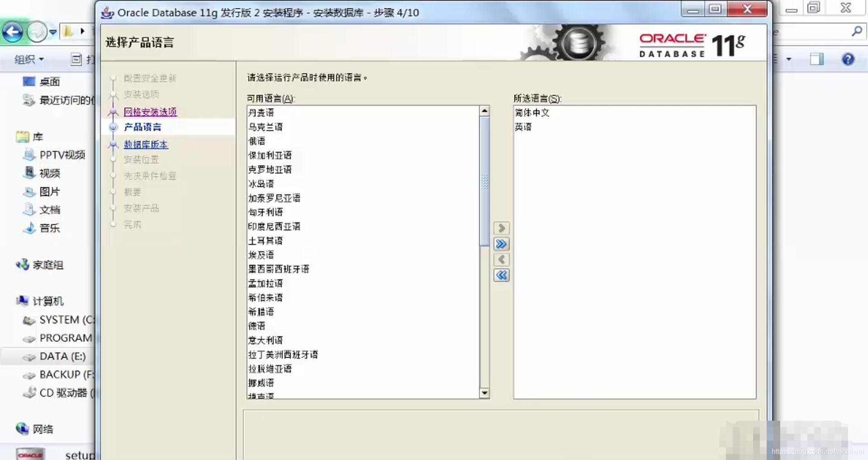
Task: Open 音乐 library in sidebar
Action: point(42,228)
